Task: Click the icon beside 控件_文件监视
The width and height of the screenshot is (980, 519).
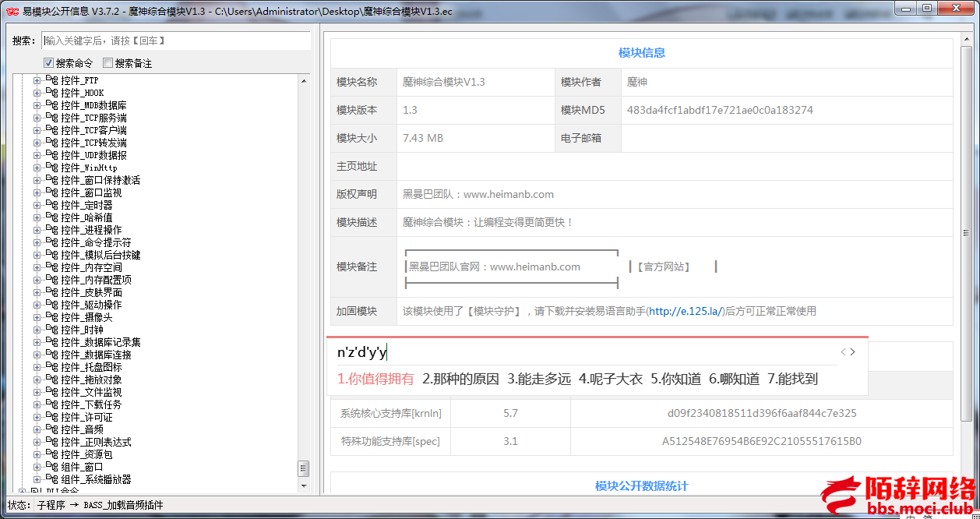Action: coord(52,392)
